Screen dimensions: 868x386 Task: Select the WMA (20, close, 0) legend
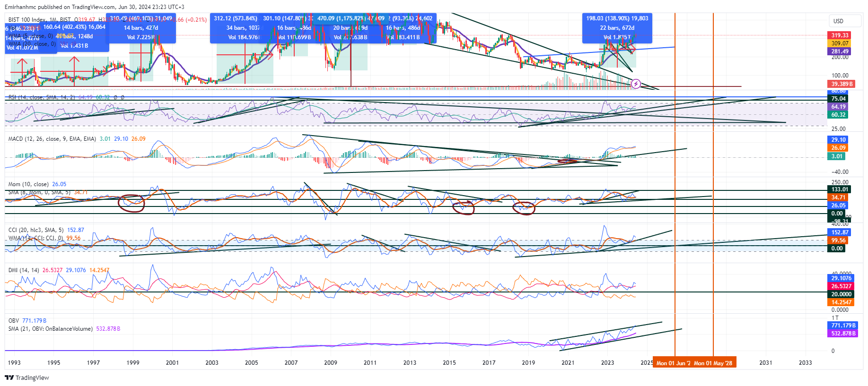[32, 44]
